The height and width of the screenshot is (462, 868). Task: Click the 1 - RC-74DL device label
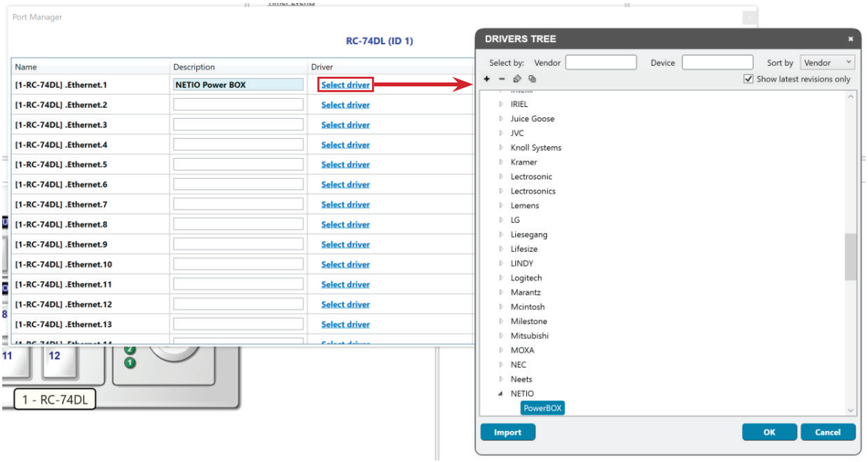[55, 399]
